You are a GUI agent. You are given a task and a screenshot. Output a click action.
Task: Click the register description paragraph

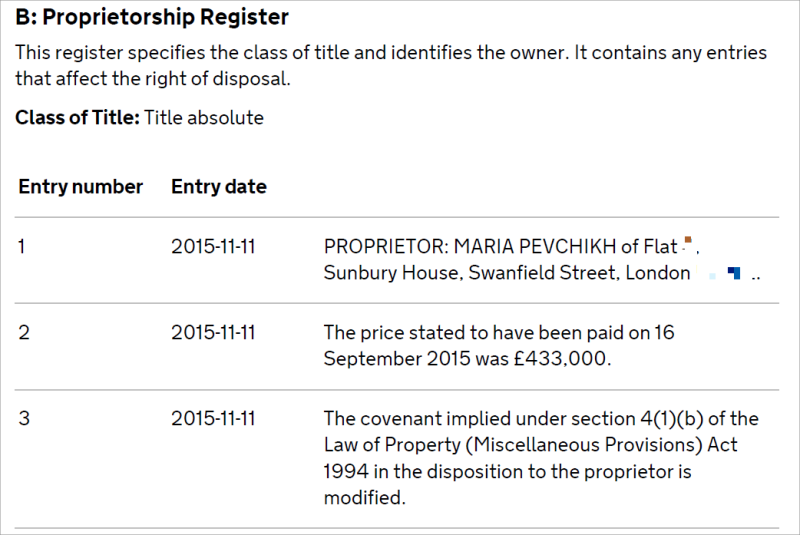[390, 66]
